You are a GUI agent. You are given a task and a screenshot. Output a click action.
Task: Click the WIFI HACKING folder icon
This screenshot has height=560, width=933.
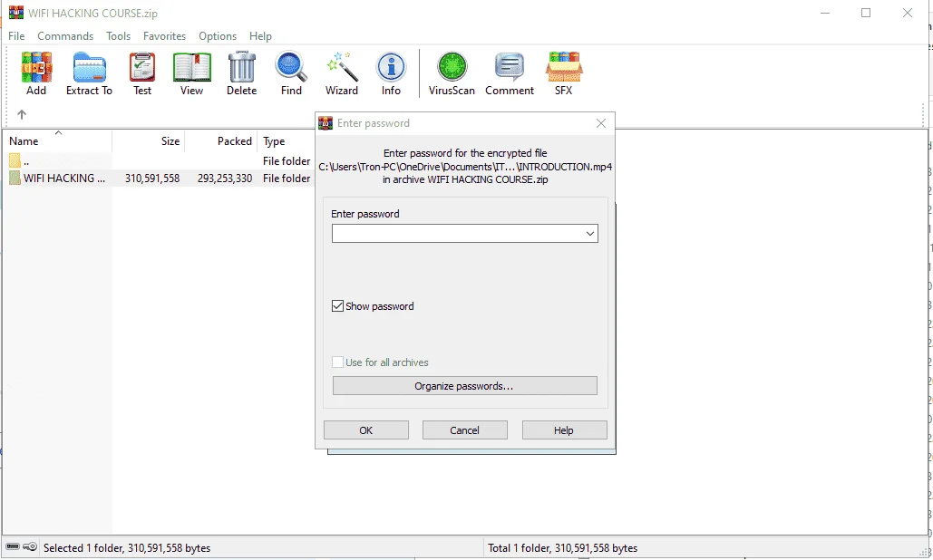click(x=15, y=178)
